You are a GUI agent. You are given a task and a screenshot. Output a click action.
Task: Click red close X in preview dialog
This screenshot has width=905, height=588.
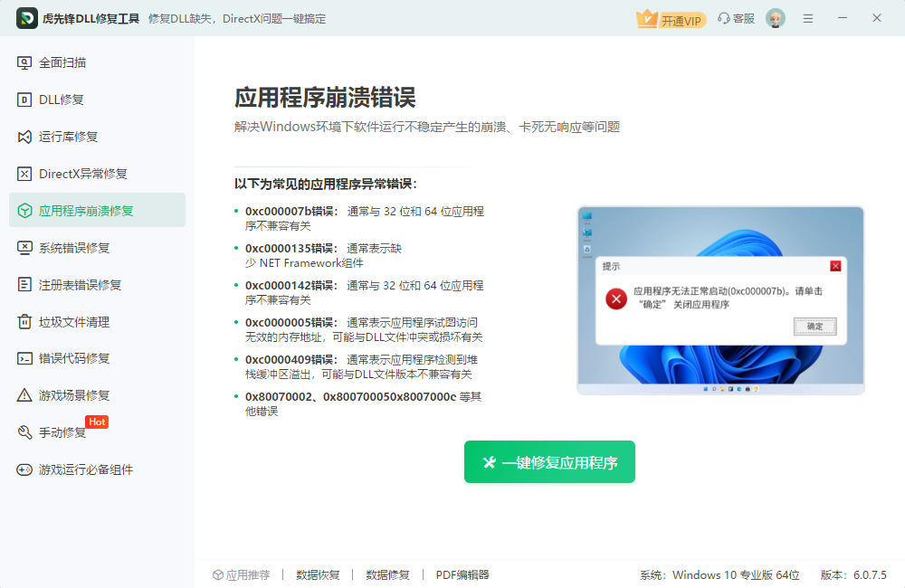tap(835, 266)
